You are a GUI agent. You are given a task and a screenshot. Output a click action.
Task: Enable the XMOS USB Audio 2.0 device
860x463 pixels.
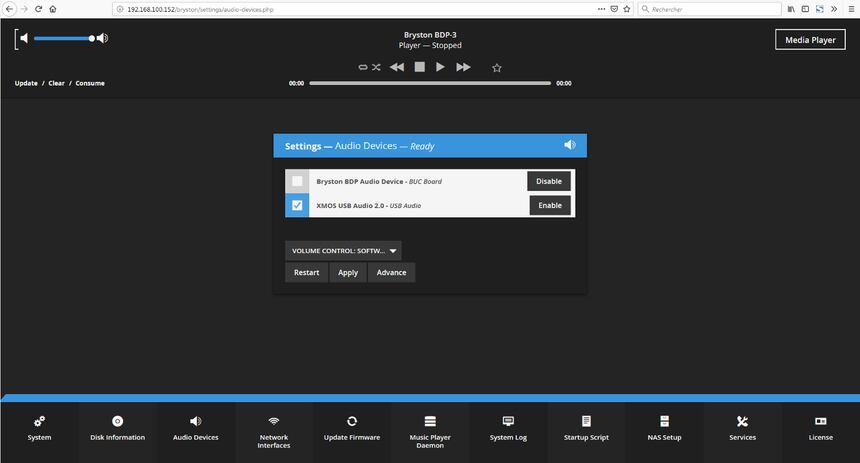pyautogui.click(x=550, y=205)
